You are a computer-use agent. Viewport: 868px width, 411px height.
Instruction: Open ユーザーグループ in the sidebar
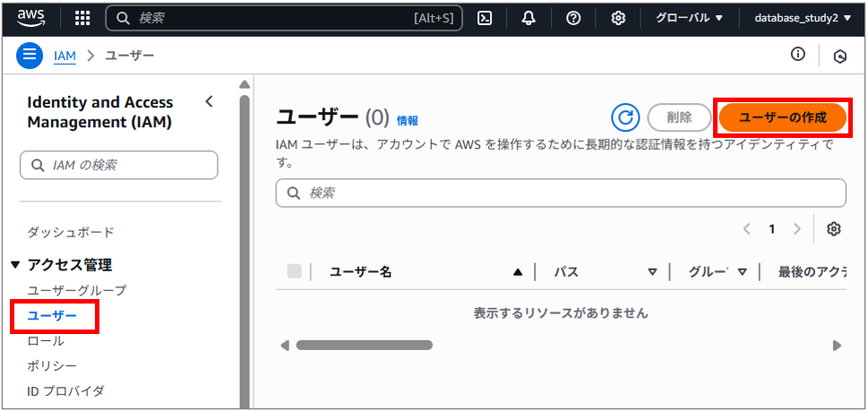[x=77, y=290]
